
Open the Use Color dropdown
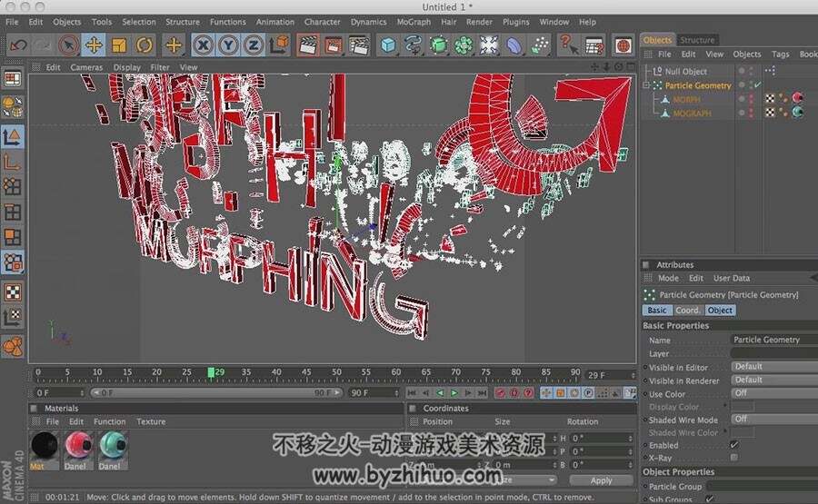pos(774,393)
